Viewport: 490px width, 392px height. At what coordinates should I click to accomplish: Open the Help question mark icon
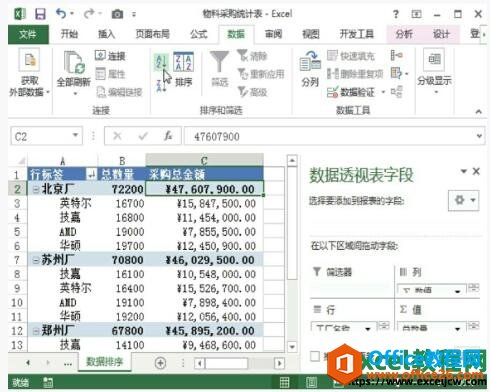(x=395, y=14)
